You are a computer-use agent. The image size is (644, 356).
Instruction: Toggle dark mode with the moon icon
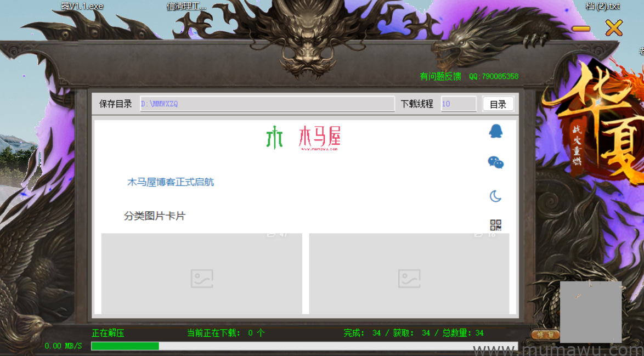click(x=495, y=196)
